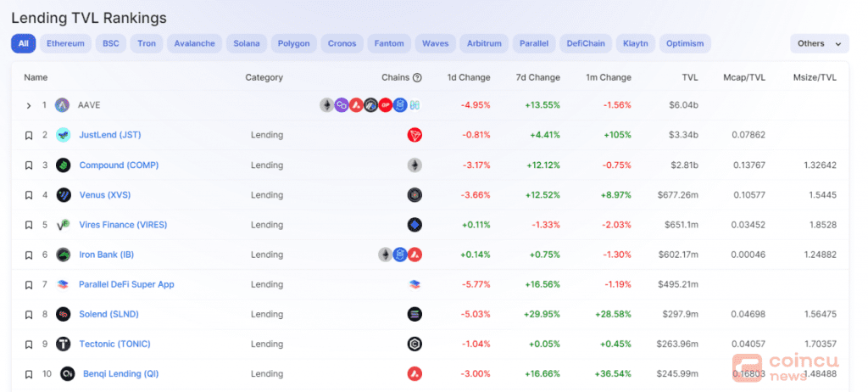Filter rankings by Arbitrum
Screen dimensions: 868x392
[484, 43]
